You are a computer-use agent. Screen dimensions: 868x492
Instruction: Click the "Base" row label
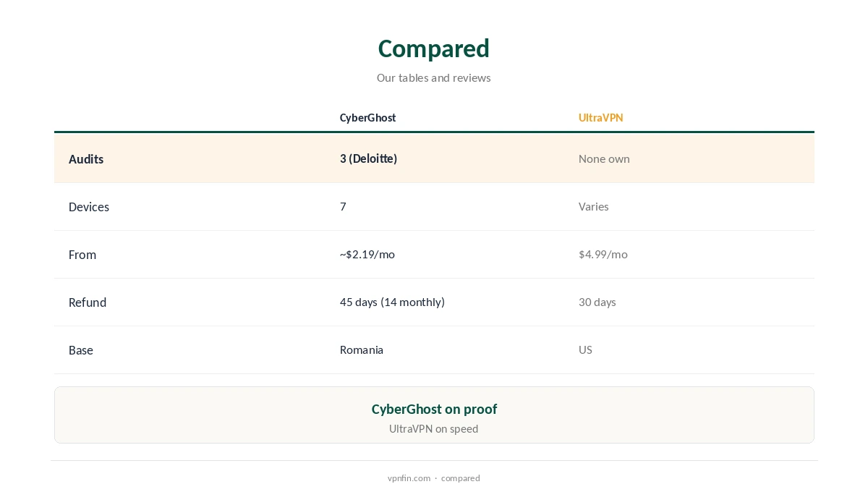point(81,350)
